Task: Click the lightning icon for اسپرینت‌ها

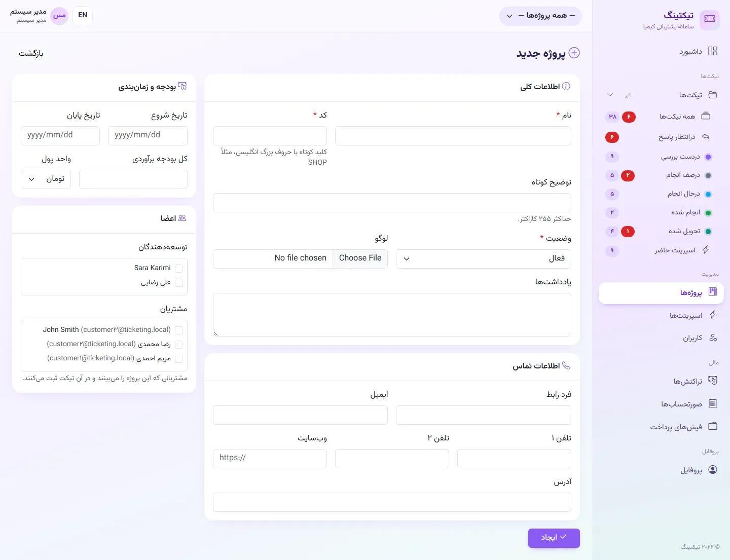Action: [713, 315]
